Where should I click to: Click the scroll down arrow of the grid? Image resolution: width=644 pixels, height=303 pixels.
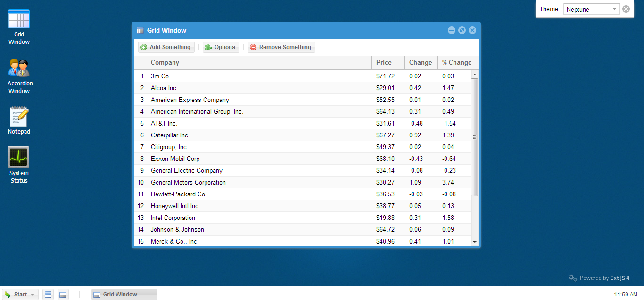(475, 242)
